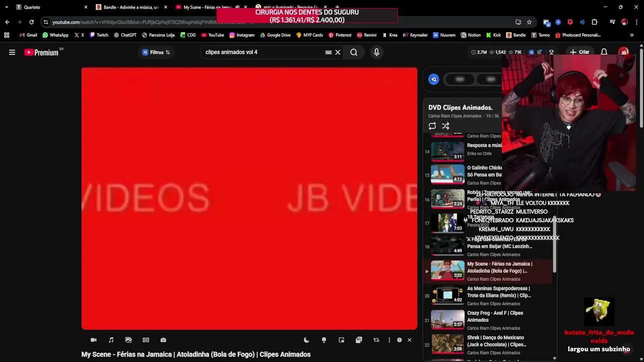Reload the page with the refresh icon
Screen dimensions: 644x362
click(31, 22)
